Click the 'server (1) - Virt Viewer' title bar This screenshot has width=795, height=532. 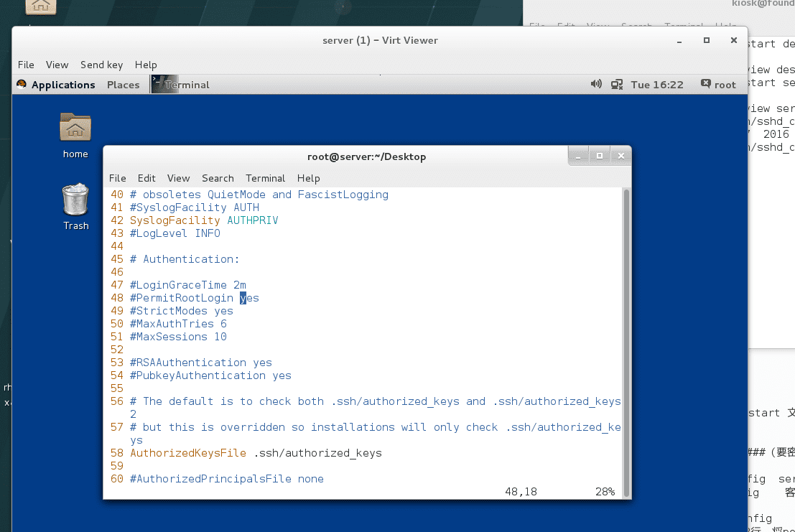click(380, 40)
